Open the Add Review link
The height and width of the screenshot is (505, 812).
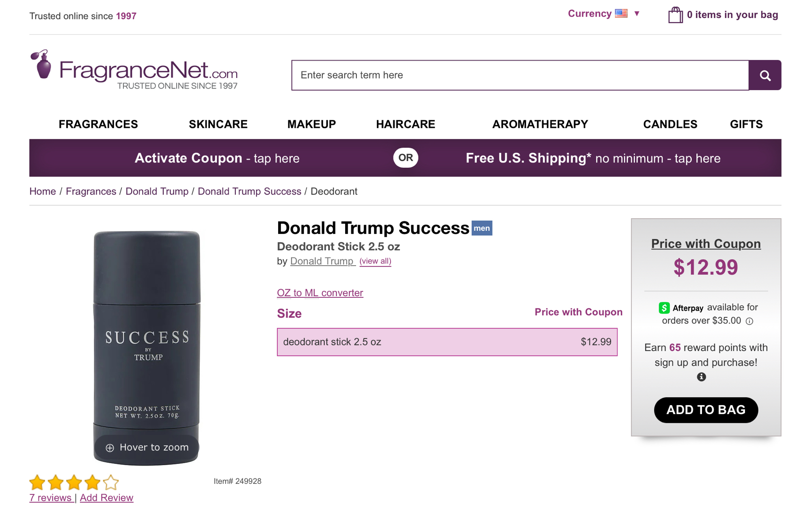coord(106,498)
